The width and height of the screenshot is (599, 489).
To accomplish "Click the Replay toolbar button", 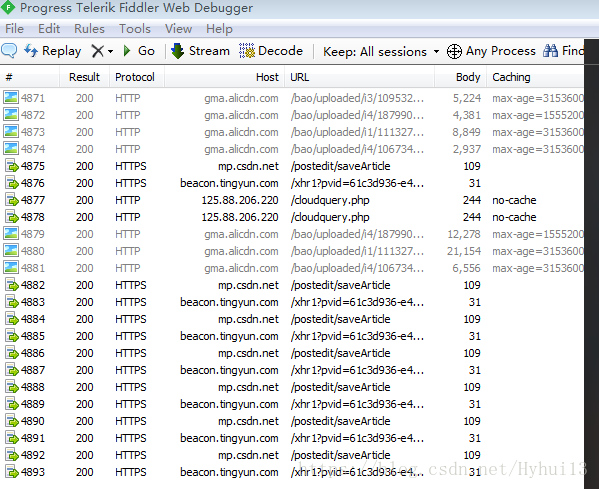I will [53, 51].
